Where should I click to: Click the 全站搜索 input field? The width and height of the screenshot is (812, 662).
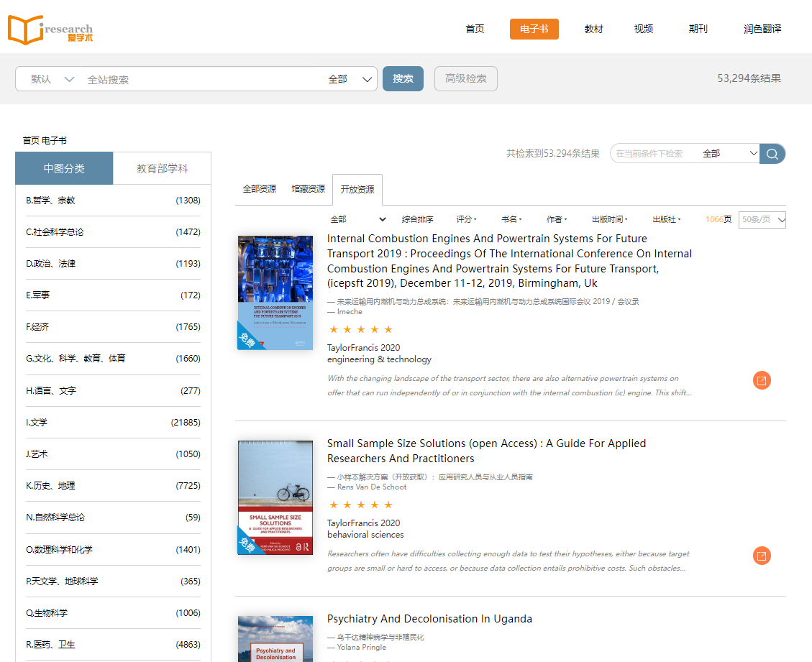(202, 79)
